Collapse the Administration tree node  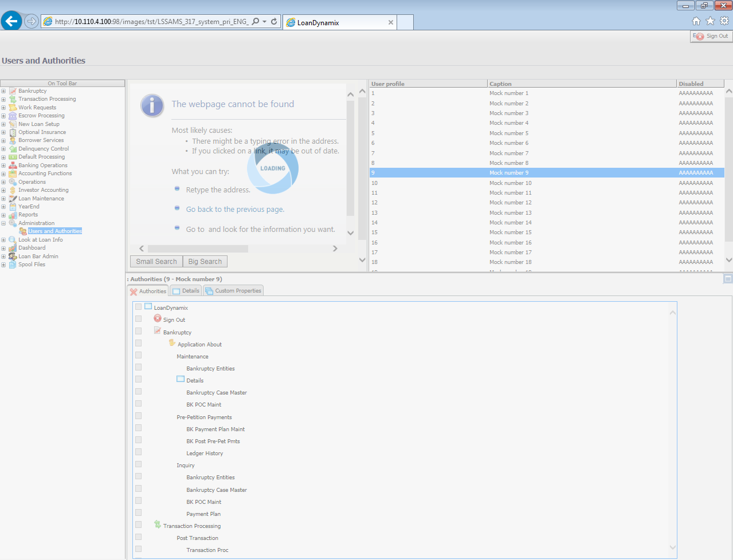tap(3, 223)
